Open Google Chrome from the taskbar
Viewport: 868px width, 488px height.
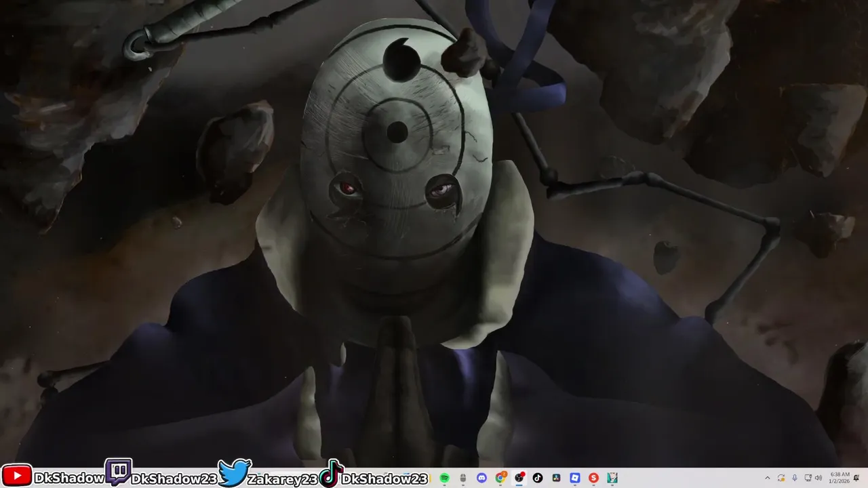(x=500, y=478)
